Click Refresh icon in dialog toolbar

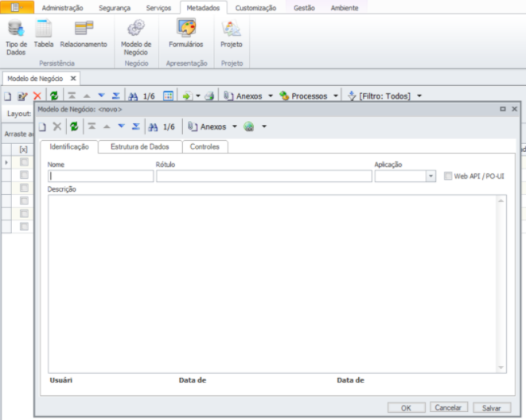pos(74,126)
